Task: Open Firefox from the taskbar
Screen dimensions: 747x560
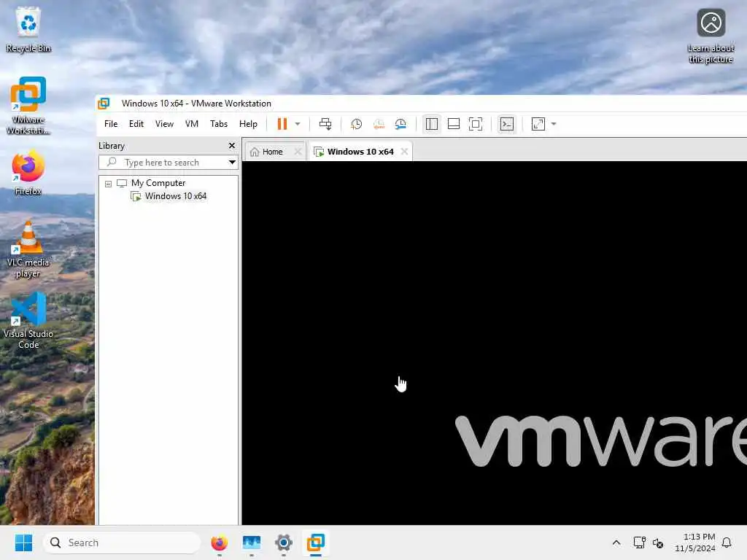Action: [219, 542]
